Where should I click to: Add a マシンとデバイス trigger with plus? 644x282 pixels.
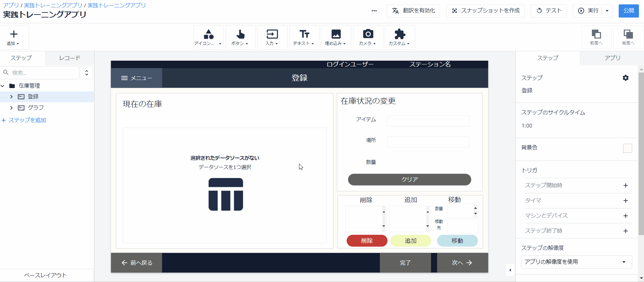click(x=625, y=216)
